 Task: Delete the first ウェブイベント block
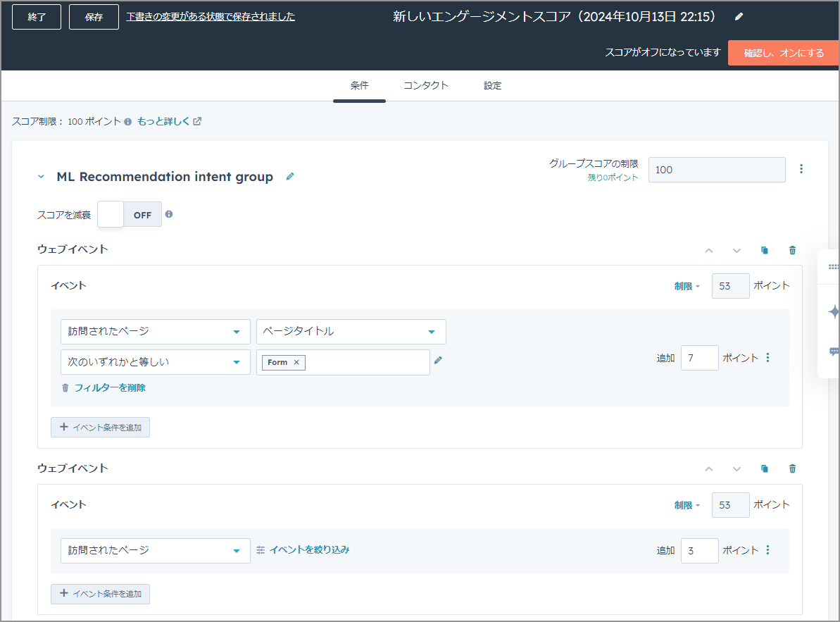pos(792,250)
